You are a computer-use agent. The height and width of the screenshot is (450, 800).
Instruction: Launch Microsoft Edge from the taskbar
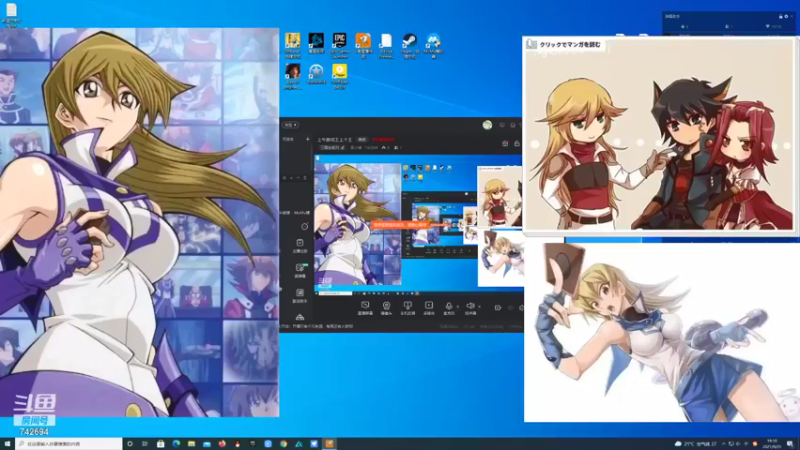pos(176,444)
